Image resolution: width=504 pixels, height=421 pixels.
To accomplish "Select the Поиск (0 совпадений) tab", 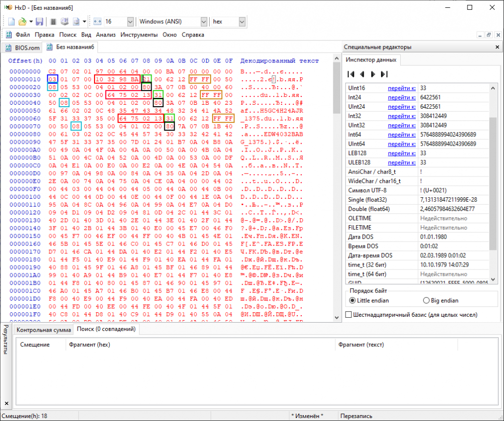I will click(x=106, y=329).
